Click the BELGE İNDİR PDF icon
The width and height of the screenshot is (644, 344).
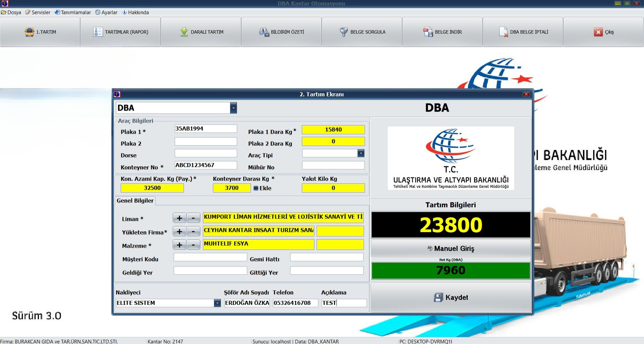coord(428,32)
